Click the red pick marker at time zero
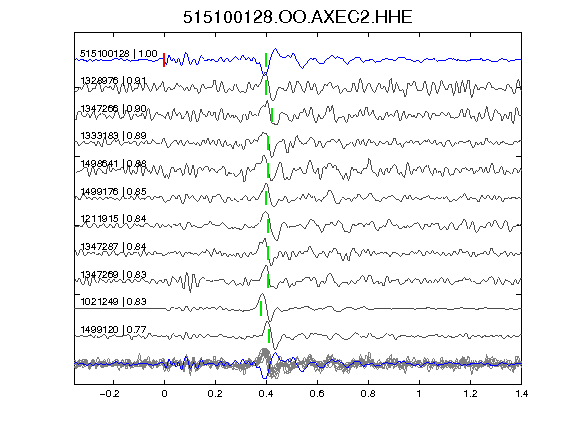 (164, 60)
